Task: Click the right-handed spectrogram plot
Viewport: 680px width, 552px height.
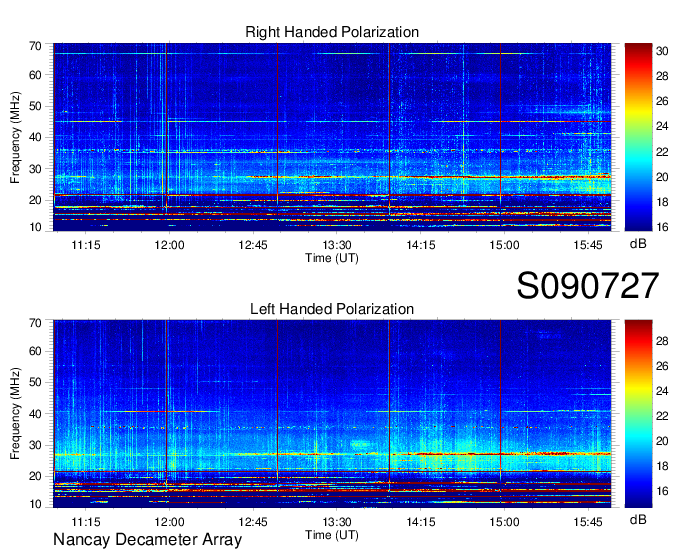Action: pyautogui.click(x=332, y=137)
